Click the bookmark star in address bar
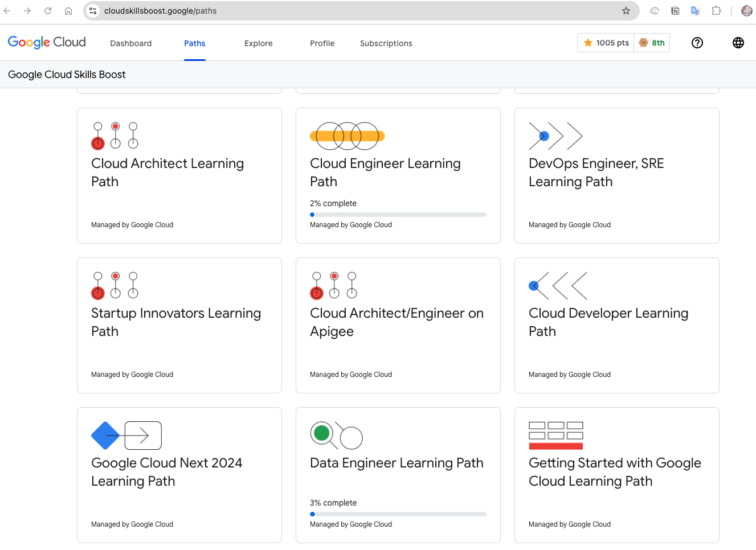The height and width of the screenshot is (550, 756). [x=626, y=11]
